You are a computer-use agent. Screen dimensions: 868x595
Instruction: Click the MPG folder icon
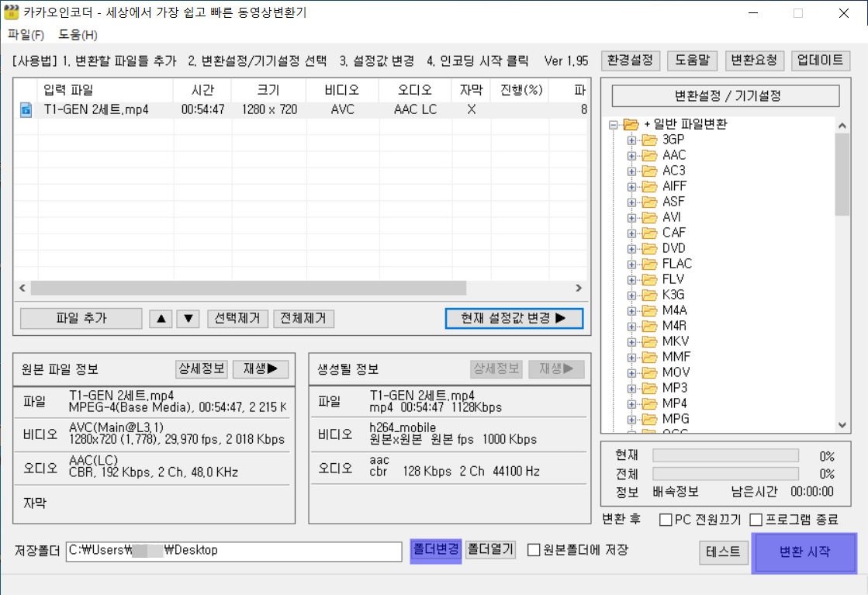pyautogui.click(x=649, y=418)
